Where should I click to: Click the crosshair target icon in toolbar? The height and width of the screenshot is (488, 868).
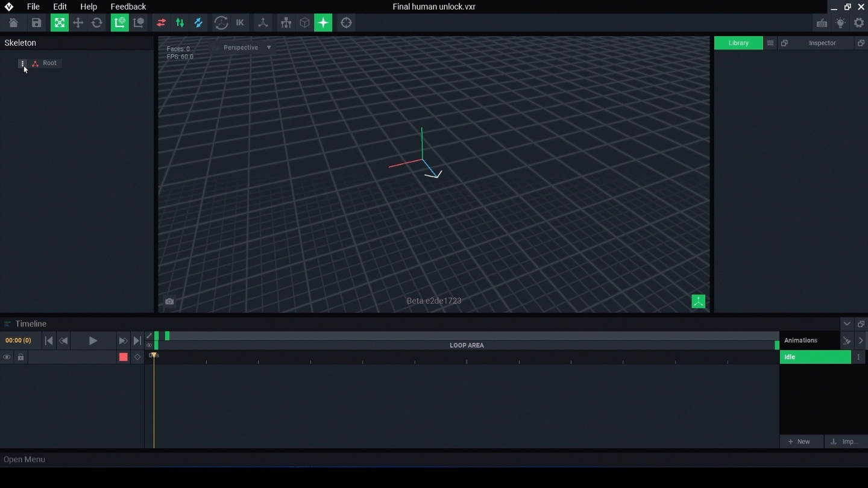tap(346, 23)
